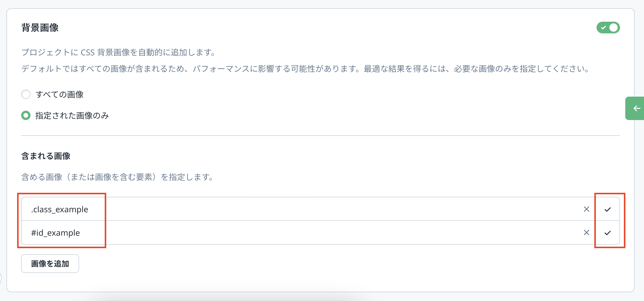The height and width of the screenshot is (301, 644).
Task: Remove the .class_example entry with X icon
Action: click(586, 209)
